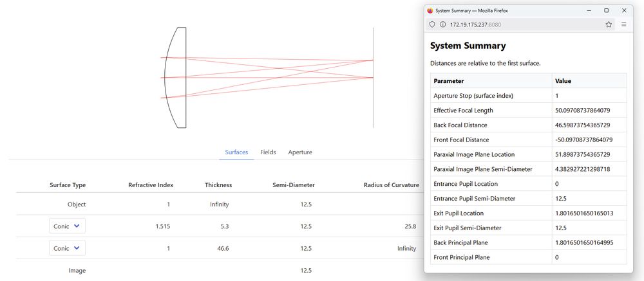Click the Image row semi-diameter 12.5
This screenshot has width=644, height=281.
(x=306, y=271)
